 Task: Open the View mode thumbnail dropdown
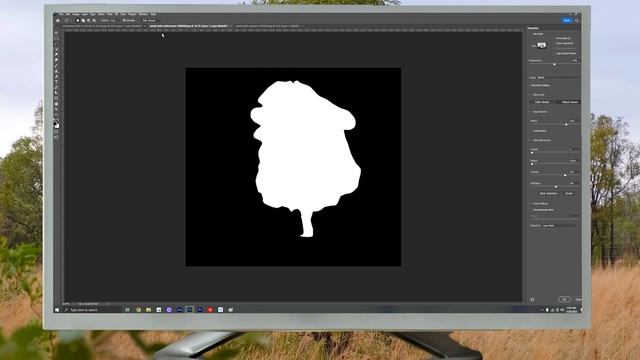coord(542,45)
